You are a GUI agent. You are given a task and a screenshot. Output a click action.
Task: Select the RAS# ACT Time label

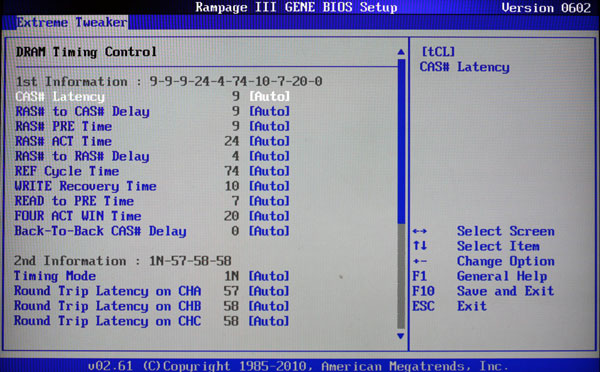(64, 141)
